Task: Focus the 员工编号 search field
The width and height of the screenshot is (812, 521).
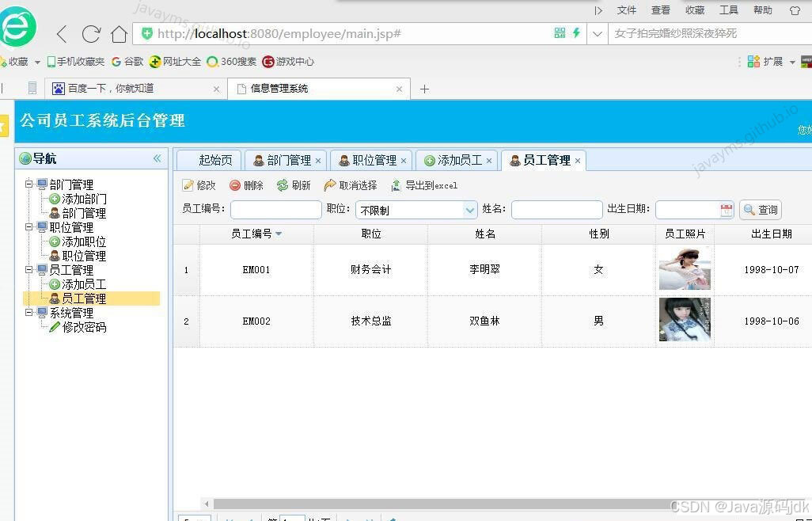Action: tap(276, 210)
